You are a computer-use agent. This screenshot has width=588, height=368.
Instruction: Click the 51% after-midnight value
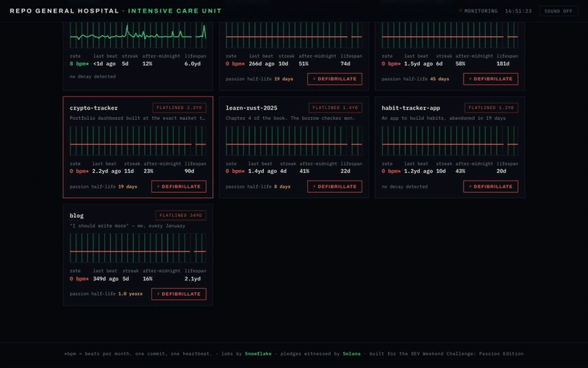pyautogui.click(x=304, y=64)
